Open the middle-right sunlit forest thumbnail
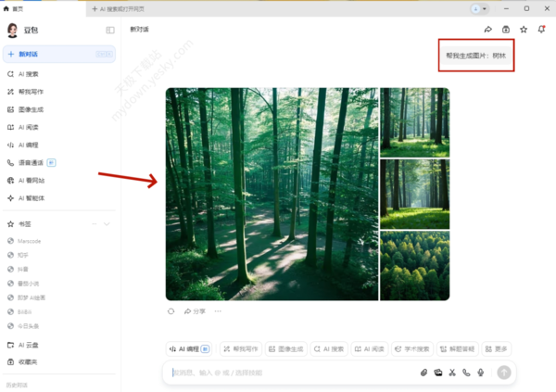Image resolution: width=556 pixels, height=392 pixels. [415, 194]
